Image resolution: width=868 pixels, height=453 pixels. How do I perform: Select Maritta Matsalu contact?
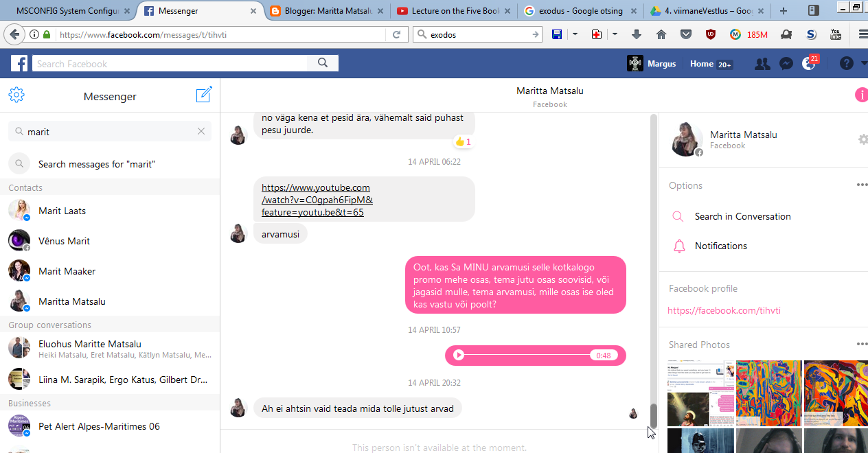tap(110, 301)
